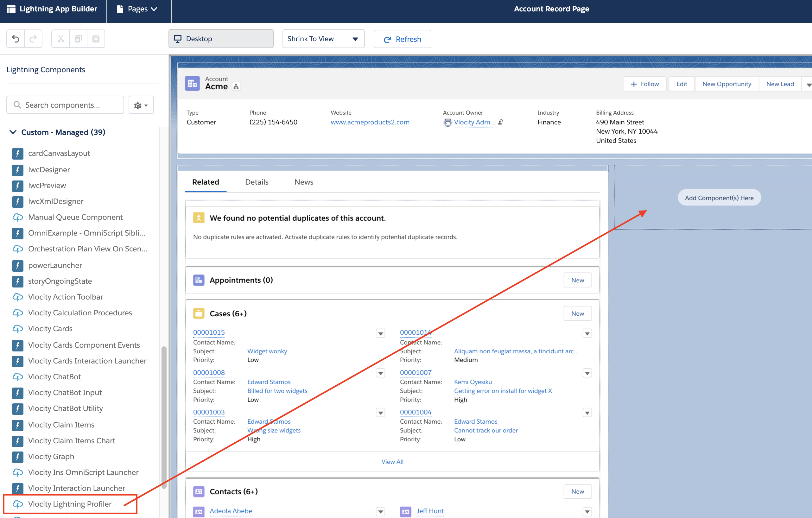Screen dimensions: 812x518
Task: Click New in Appointments section
Action: 578,280
